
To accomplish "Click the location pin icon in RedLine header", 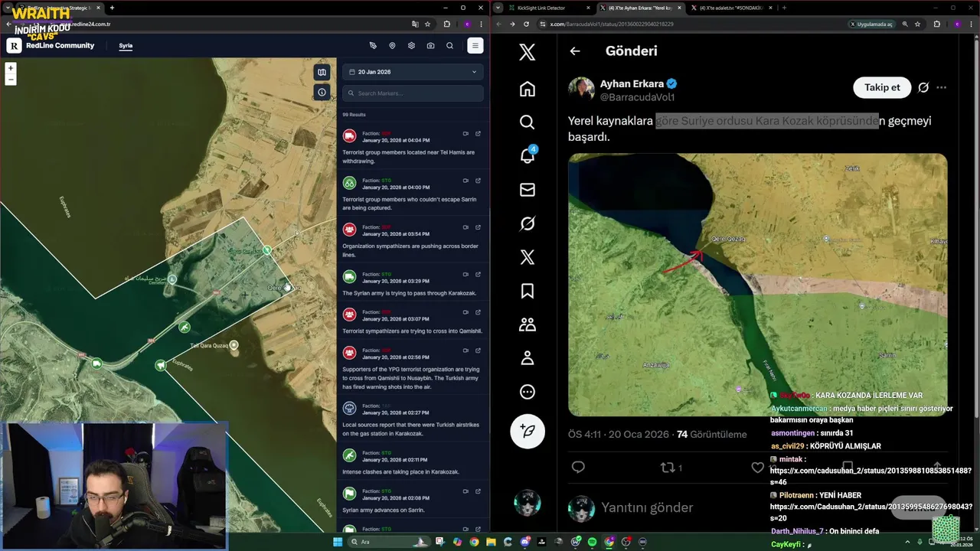I will pyautogui.click(x=392, y=46).
